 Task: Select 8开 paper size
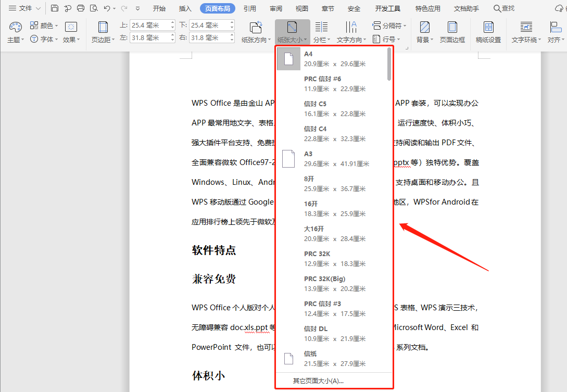point(331,183)
